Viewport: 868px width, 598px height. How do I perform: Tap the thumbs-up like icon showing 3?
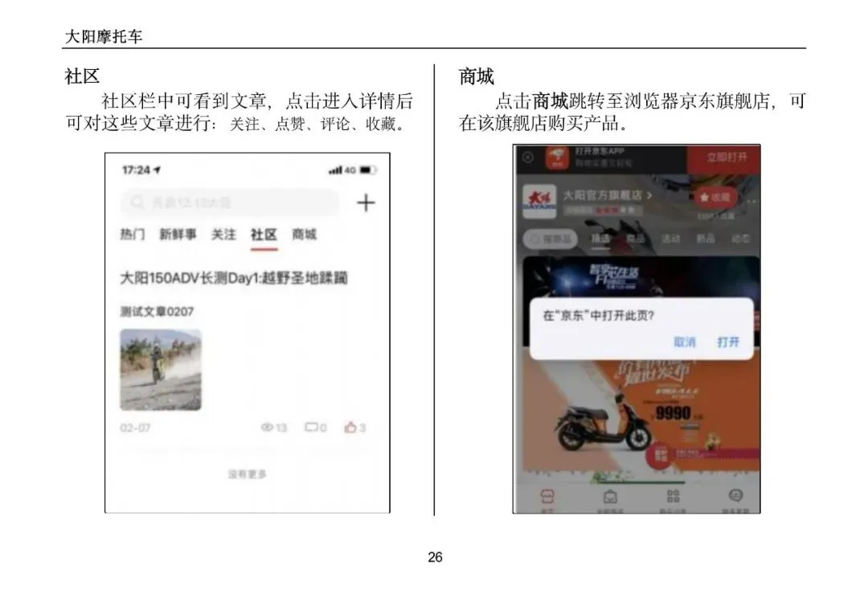tap(350, 427)
